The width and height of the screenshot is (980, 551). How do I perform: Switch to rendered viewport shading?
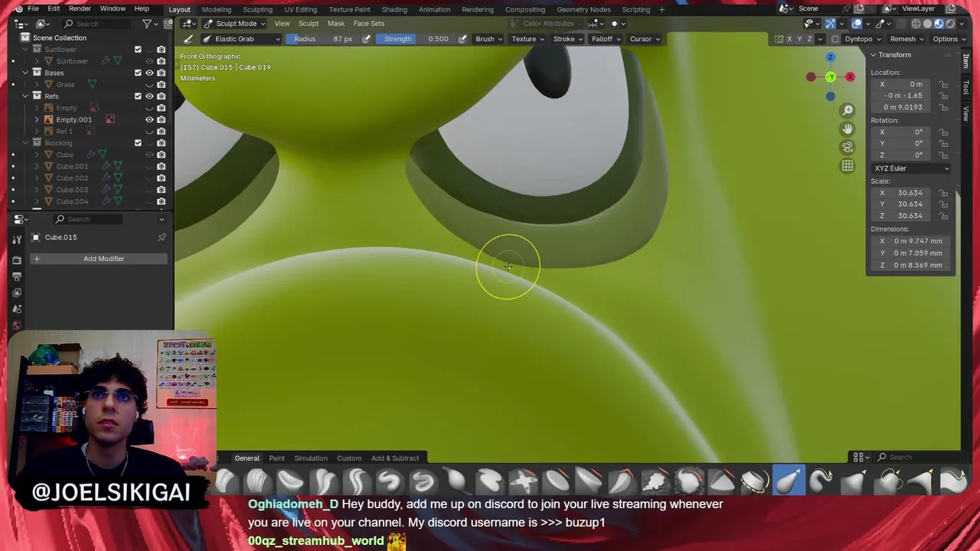click(x=950, y=24)
